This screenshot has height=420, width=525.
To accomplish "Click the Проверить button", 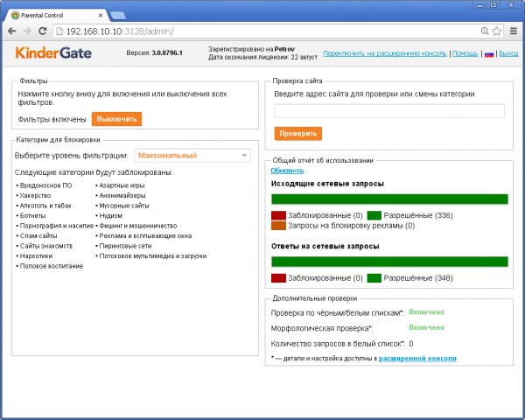I will 297,133.
